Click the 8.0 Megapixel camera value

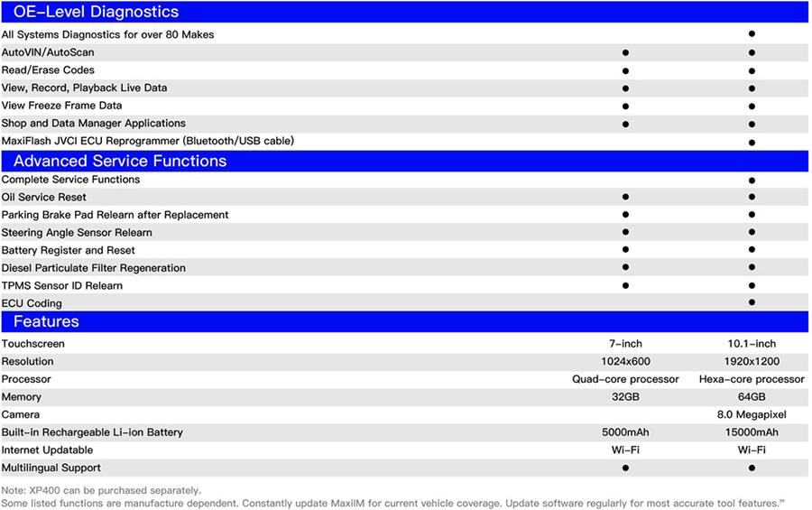point(752,414)
